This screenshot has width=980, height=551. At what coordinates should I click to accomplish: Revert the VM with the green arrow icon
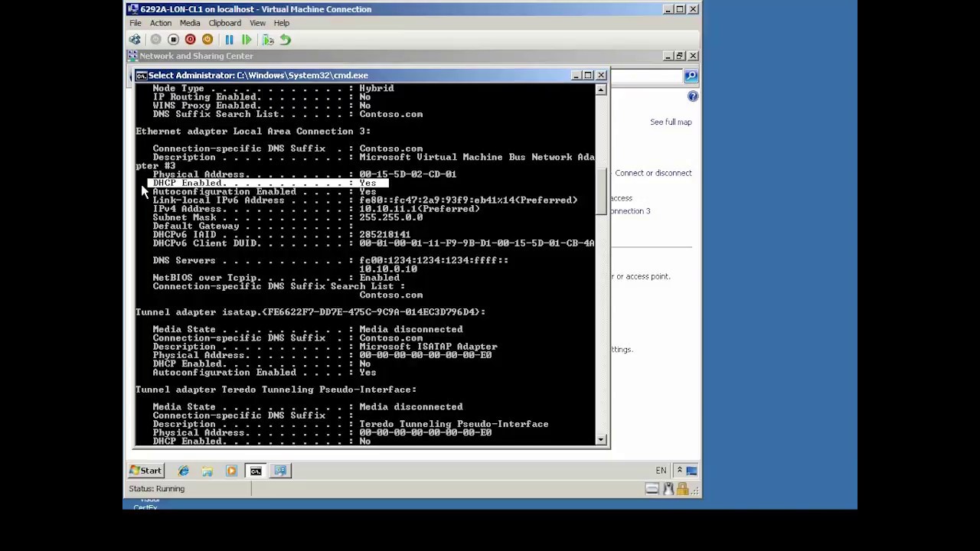tap(285, 40)
